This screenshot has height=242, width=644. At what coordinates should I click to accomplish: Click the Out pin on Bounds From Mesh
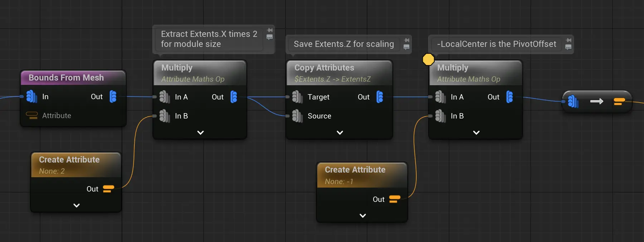pyautogui.click(x=113, y=97)
